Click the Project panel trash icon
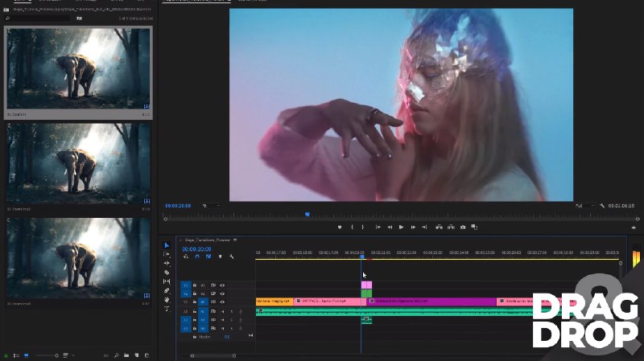This screenshot has height=361, width=644. tap(147, 355)
